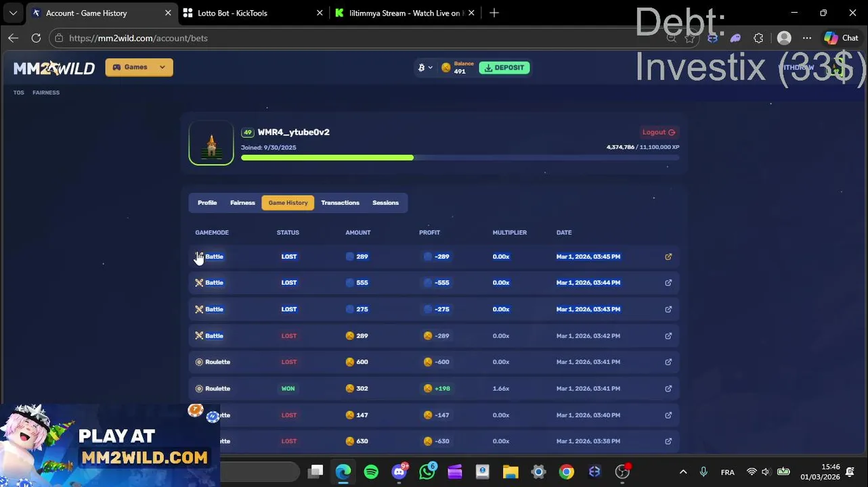Image resolution: width=868 pixels, height=487 pixels.
Task: Expand the browser tab search chevron
Action: 13,13
